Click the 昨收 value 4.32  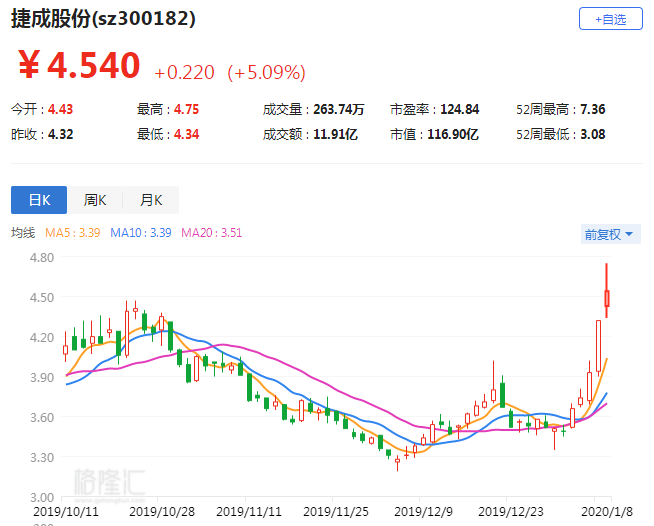[x=60, y=134]
